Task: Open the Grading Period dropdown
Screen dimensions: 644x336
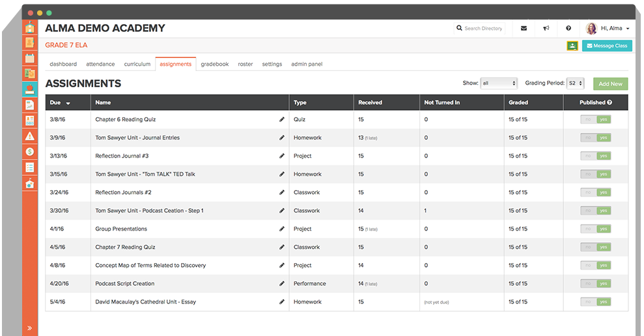Action: tap(575, 83)
